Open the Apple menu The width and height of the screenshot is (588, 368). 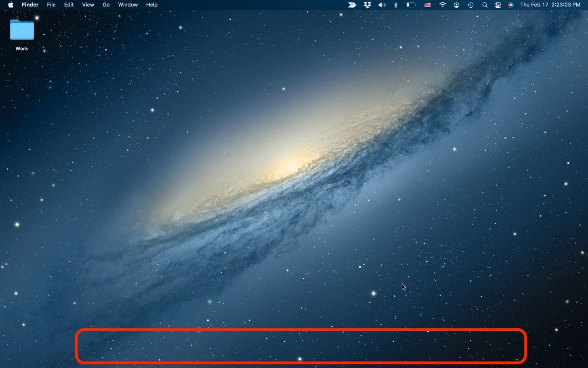click(11, 5)
